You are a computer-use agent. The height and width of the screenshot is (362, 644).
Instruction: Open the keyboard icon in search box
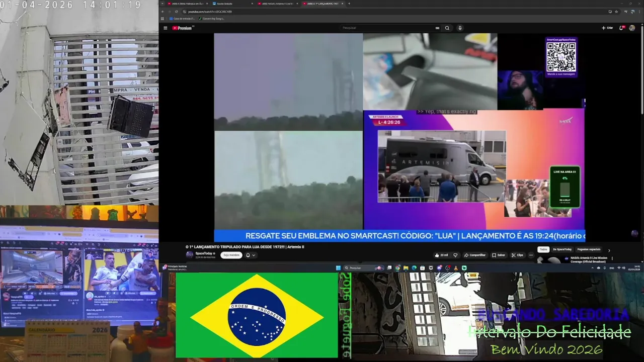437,28
